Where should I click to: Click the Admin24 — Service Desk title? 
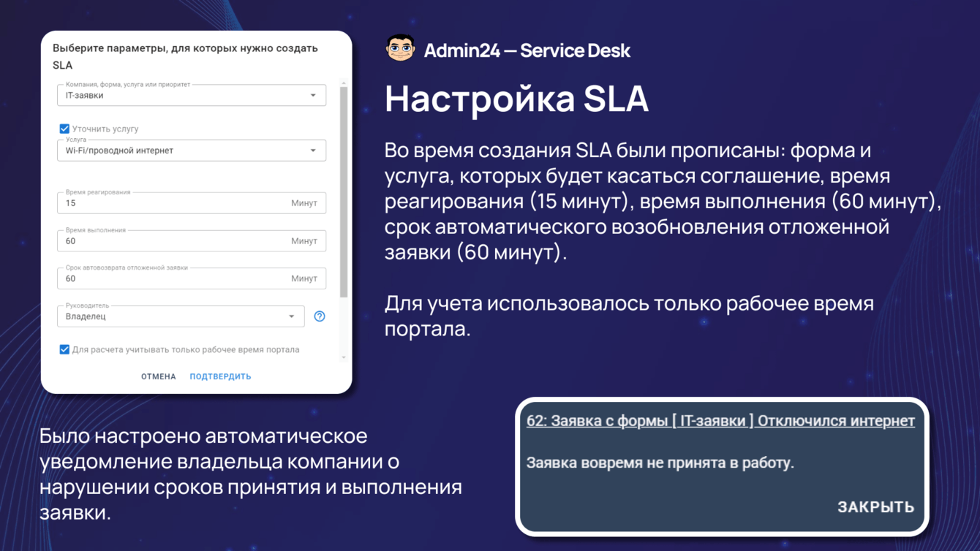(x=527, y=50)
